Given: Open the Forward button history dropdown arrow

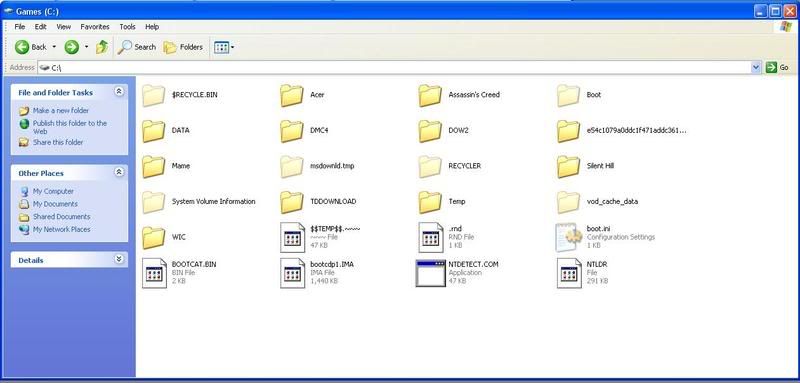Looking at the screenshot, I should (x=86, y=47).
